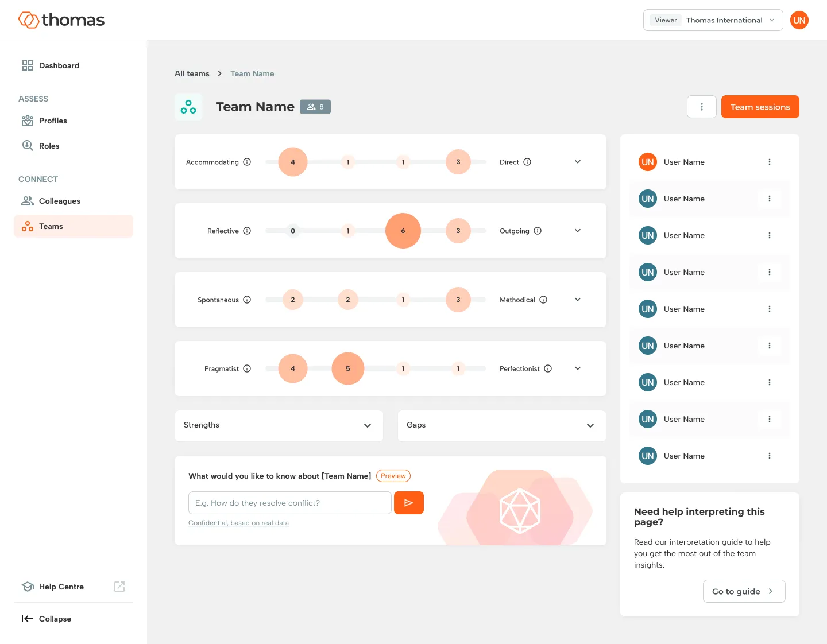Open the UN user avatar menu
Screen dimensions: 827x644
(799, 20)
